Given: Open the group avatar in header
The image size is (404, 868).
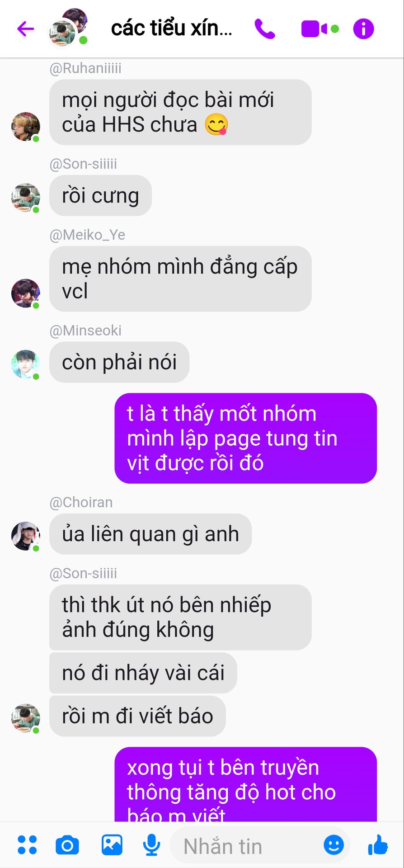Looking at the screenshot, I should click(x=68, y=27).
